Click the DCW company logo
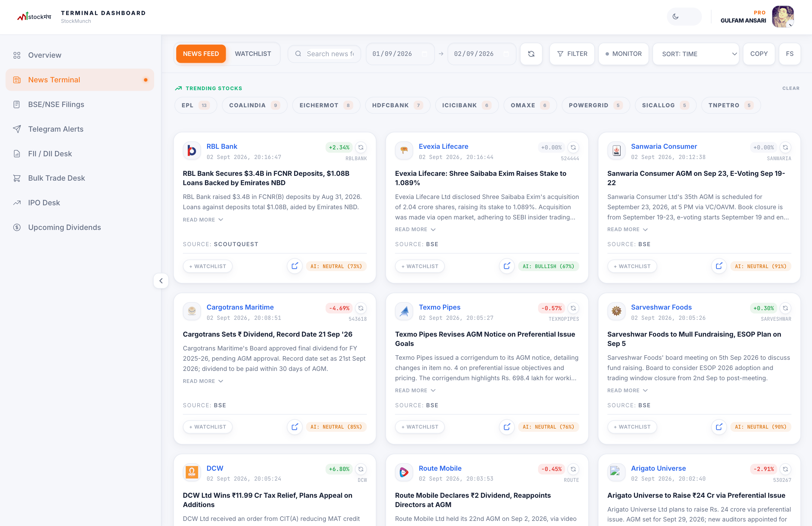 point(192,472)
